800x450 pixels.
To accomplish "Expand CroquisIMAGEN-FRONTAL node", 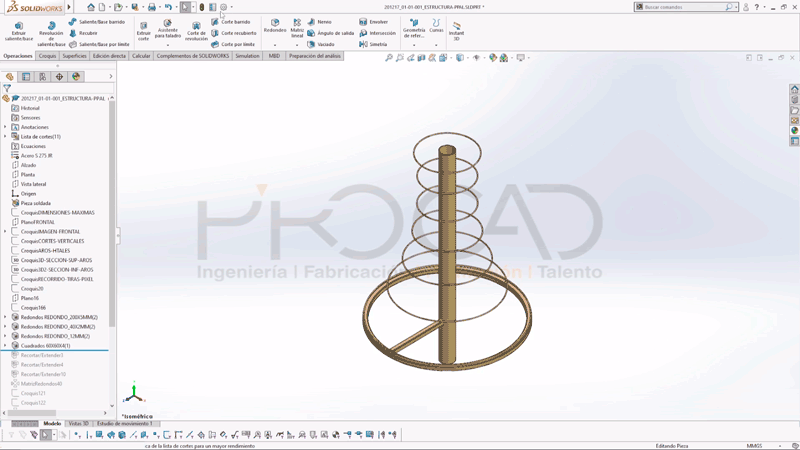I will 5,232.
